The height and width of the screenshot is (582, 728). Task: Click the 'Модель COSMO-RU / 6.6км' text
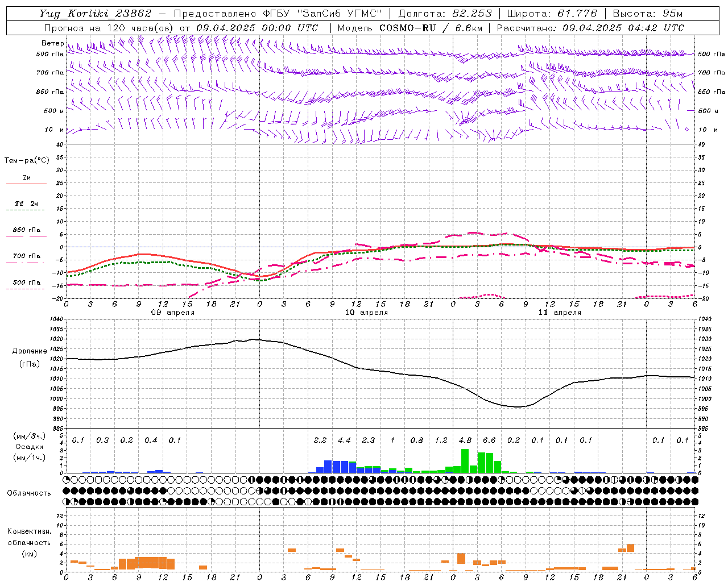tap(410, 28)
